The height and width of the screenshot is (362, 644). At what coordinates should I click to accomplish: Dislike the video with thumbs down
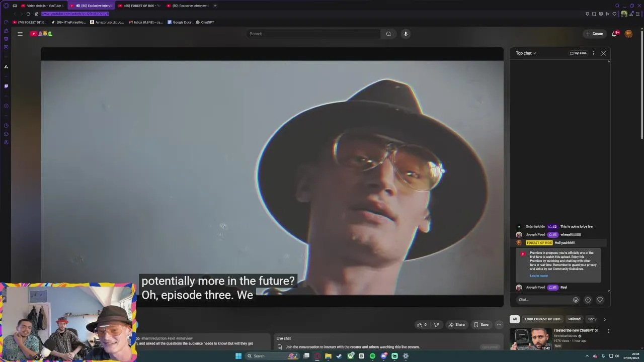coord(436,325)
